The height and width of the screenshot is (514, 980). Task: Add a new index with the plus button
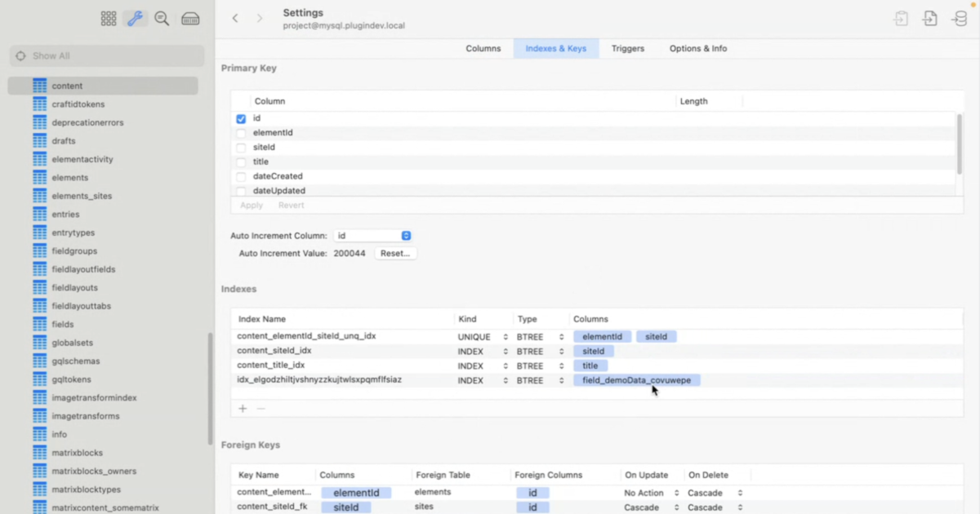243,408
